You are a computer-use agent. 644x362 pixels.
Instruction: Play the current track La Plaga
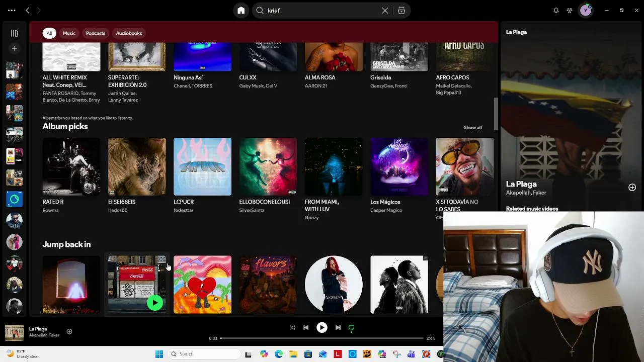tap(322, 327)
